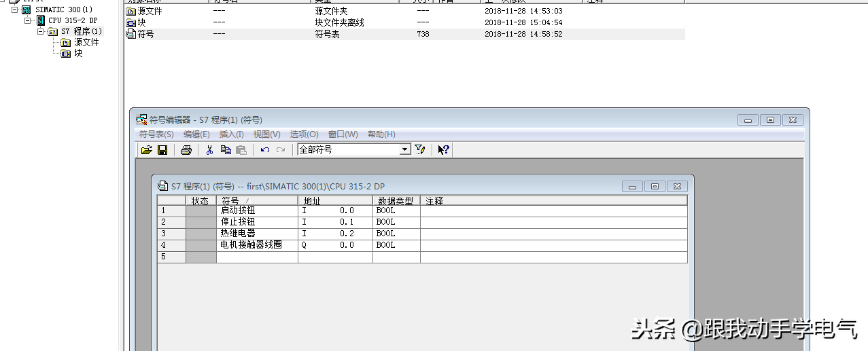Print the symbol table via printer icon
The image size is (868, 351).
[x=186, y=150]
